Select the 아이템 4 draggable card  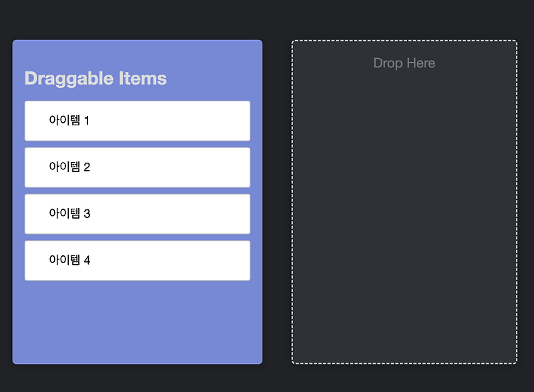click(137, 261)
